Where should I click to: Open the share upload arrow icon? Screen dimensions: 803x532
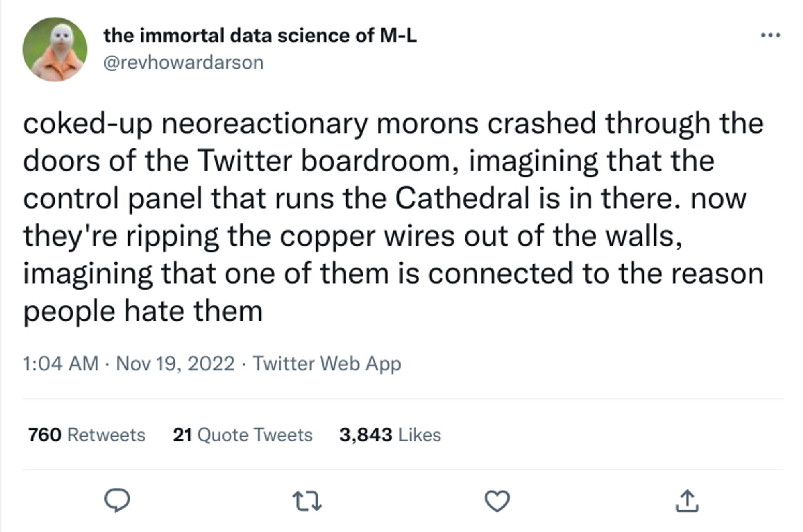[x=687, y=501]
